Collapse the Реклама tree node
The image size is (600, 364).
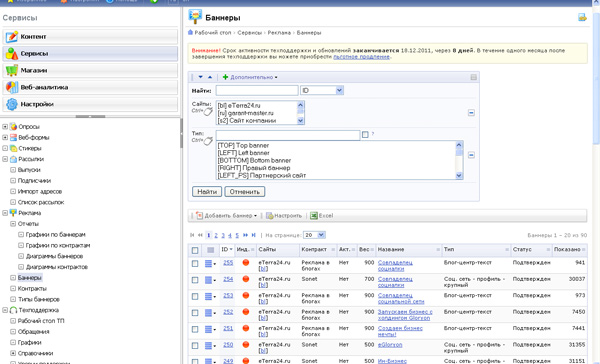(x=5, y=213)
